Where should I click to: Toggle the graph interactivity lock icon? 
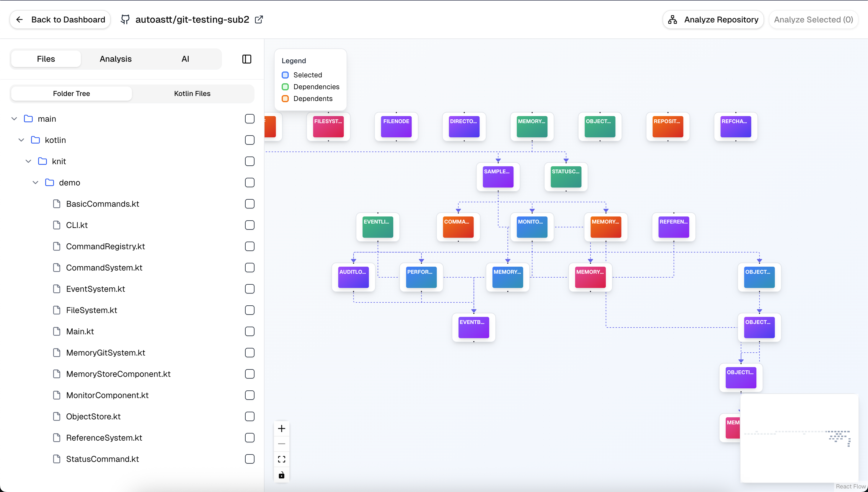281,475
